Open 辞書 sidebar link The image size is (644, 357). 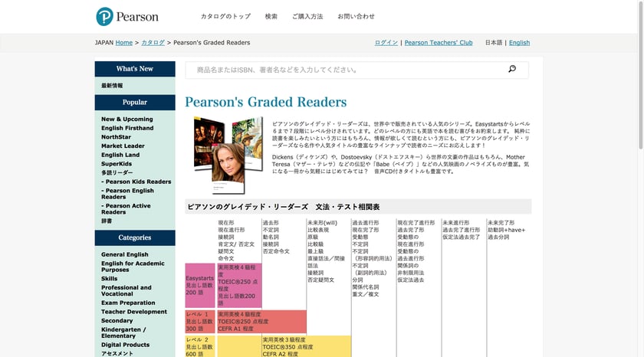107,221
